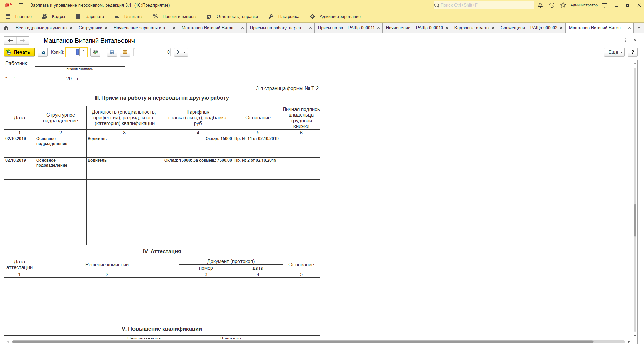The width and height of the screenshot is (644, 344).
Task: Switch to Все кадровые документы tab
Action: pos(42,28)
